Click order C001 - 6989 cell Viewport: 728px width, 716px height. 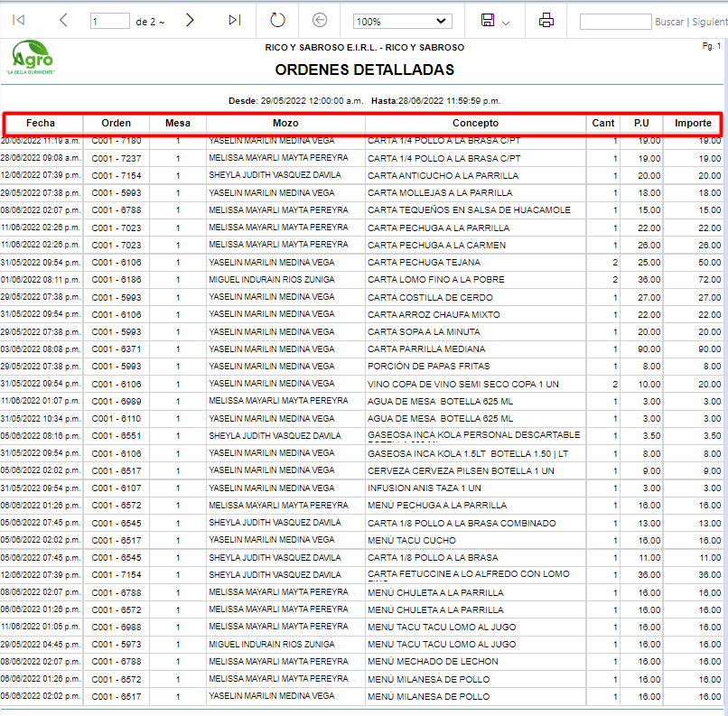click(117, 401)
